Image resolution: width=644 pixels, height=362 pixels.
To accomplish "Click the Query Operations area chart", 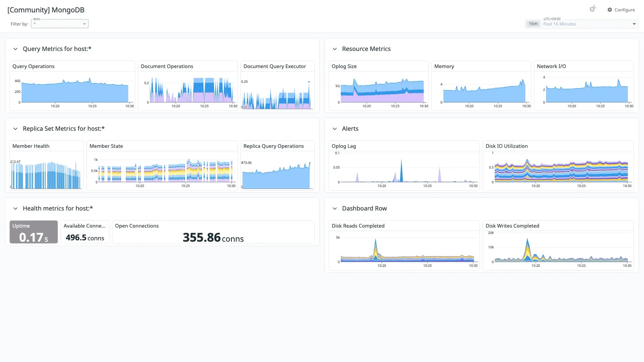I will [75, 92].
